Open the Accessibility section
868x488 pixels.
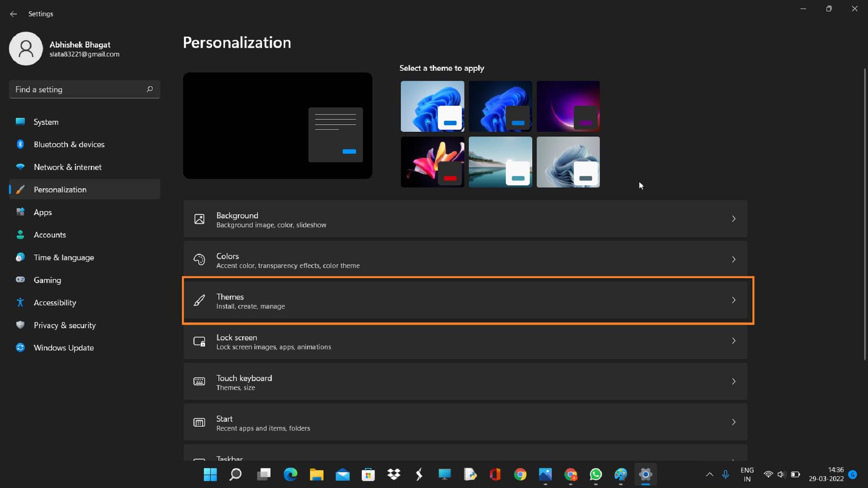(55, 303)
